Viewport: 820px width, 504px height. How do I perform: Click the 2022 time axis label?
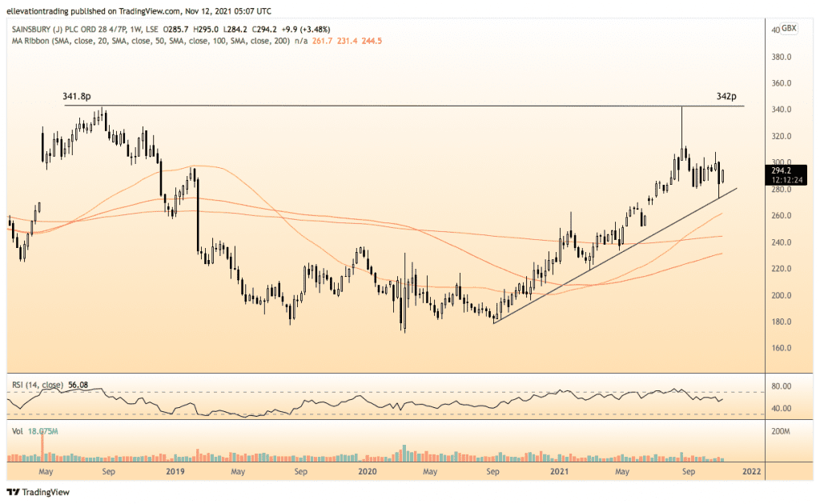pos(751,472)
